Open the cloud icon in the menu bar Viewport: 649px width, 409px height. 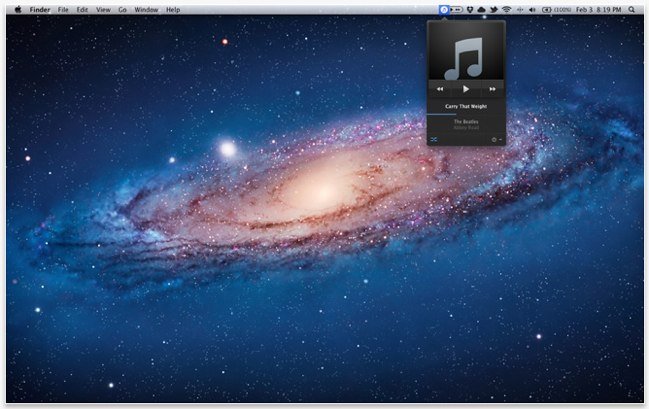click(x=481, y=9)
